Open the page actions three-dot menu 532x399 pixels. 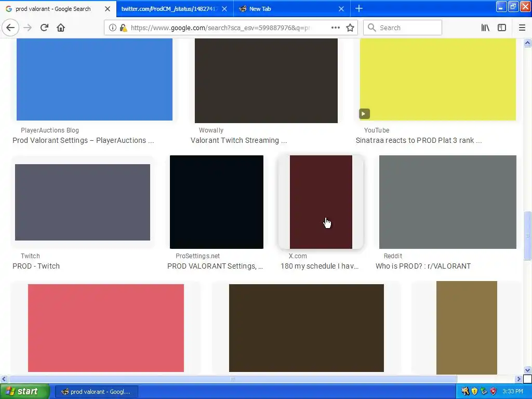point(335,28)
